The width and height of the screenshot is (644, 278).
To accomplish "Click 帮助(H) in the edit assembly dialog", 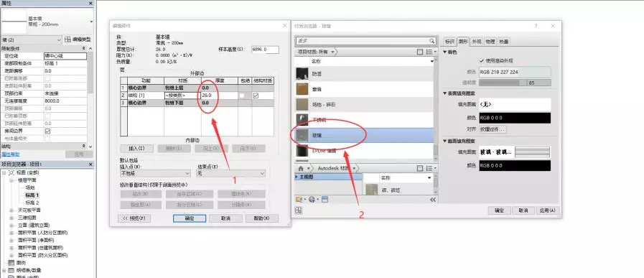I will [x=261, y=218].
